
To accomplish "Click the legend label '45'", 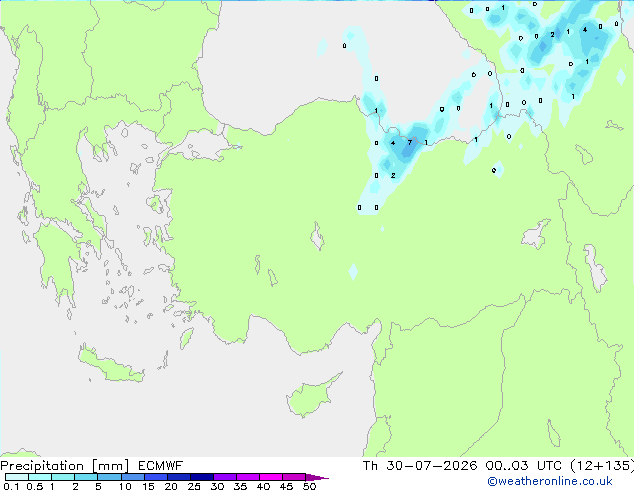I will pos(286,486).
